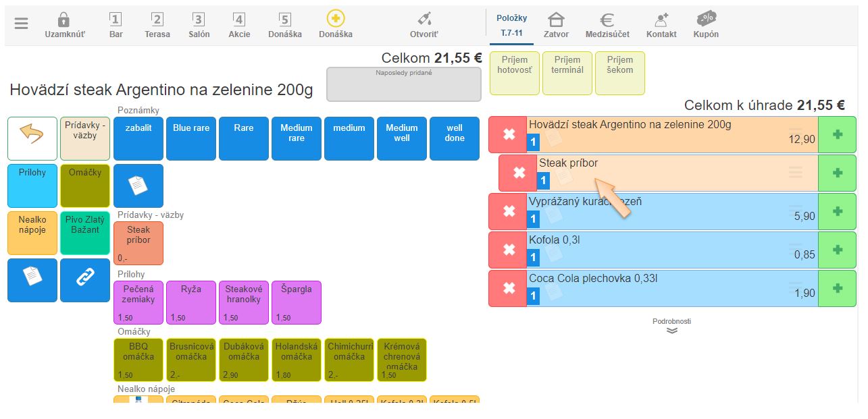Add Steakové hranolky side dish

click(243, 302)
